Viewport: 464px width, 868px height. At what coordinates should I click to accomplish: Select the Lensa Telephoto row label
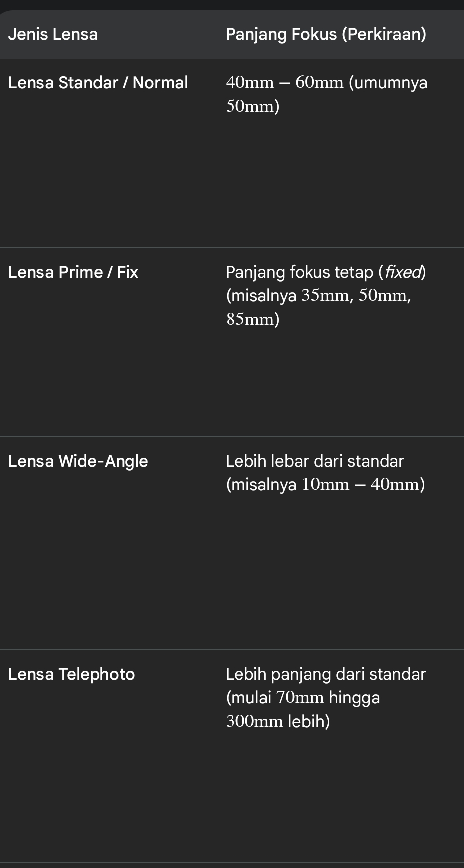[x=71, y=674]
